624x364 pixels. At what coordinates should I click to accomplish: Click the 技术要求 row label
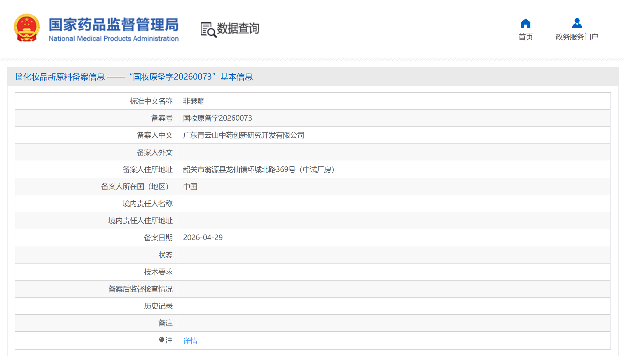pyautogui.click(x=158, y=272)
